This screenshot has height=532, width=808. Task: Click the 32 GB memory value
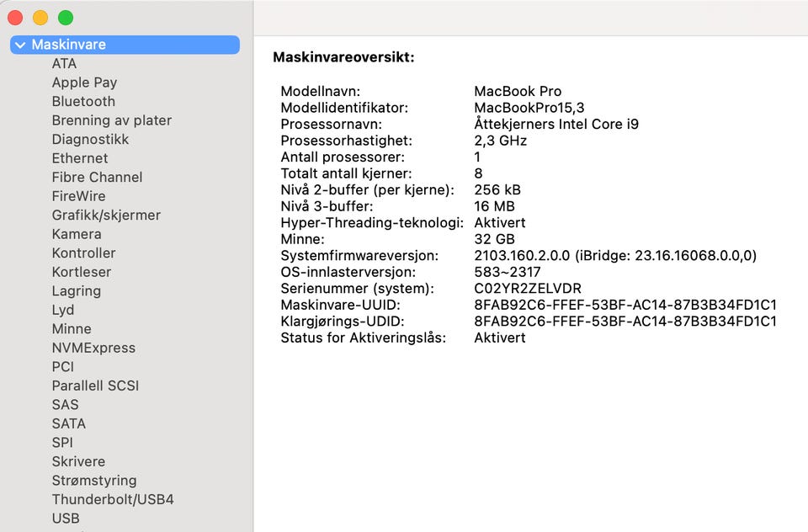point(494,239)
